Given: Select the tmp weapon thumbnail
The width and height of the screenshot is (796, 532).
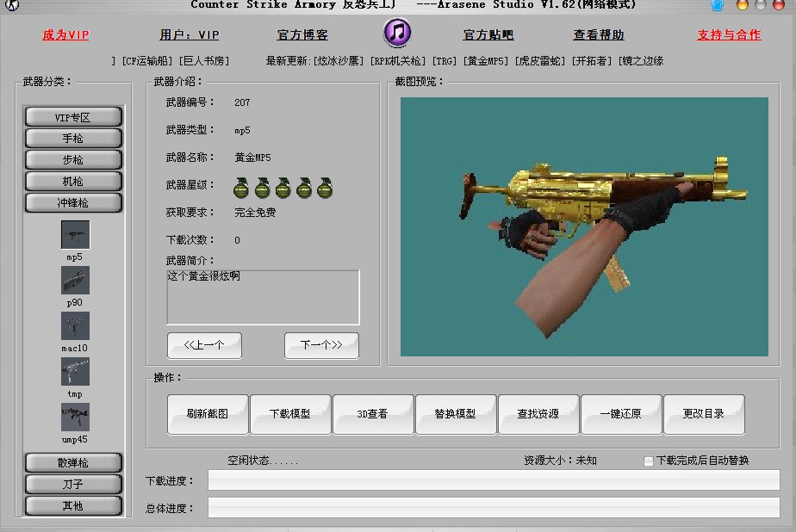Looking at the screenshot, I should [x=75, y=371].
